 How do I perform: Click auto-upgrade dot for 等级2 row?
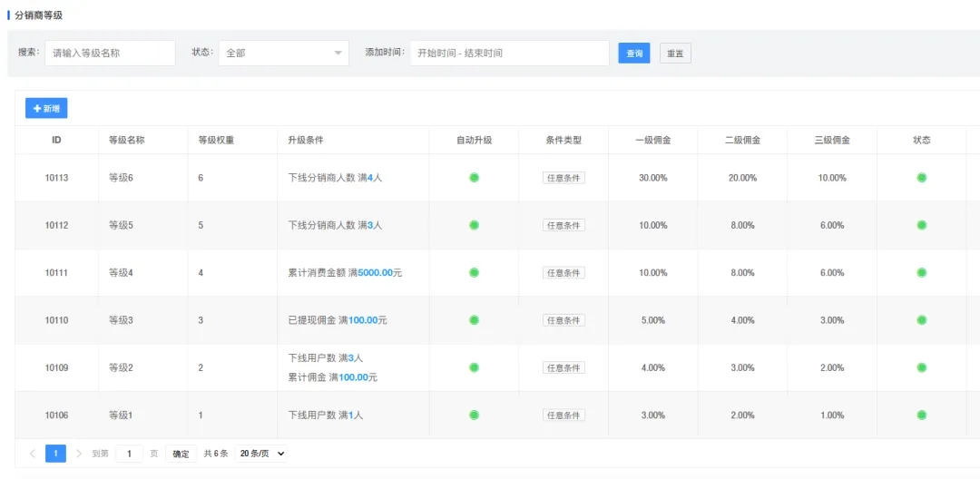point(474,367)
